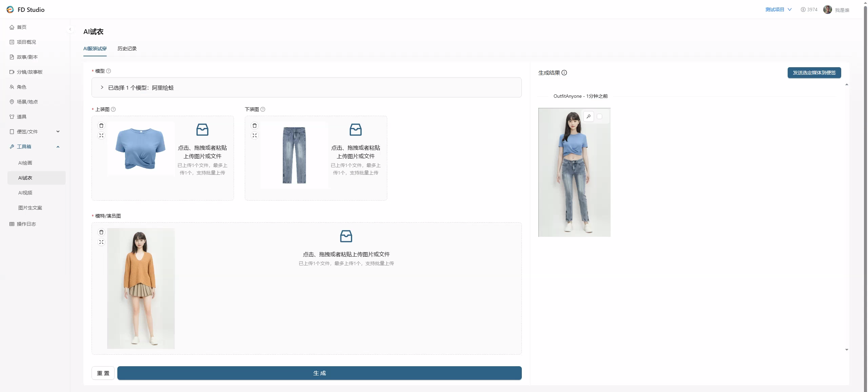The image size is (868, 392).
Task: Expand preview of the model photo
Action: point(101,242)
